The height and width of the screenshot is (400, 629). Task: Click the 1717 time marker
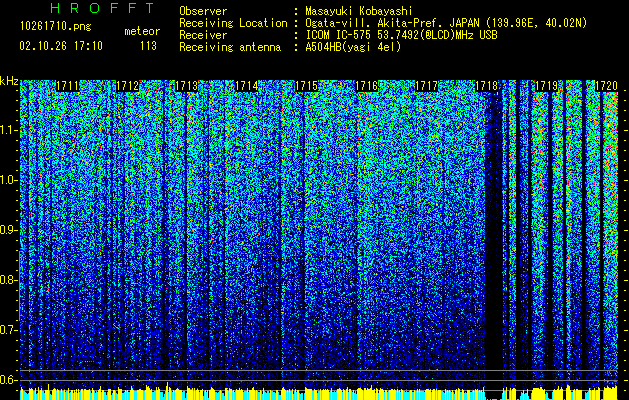[426, 86]
